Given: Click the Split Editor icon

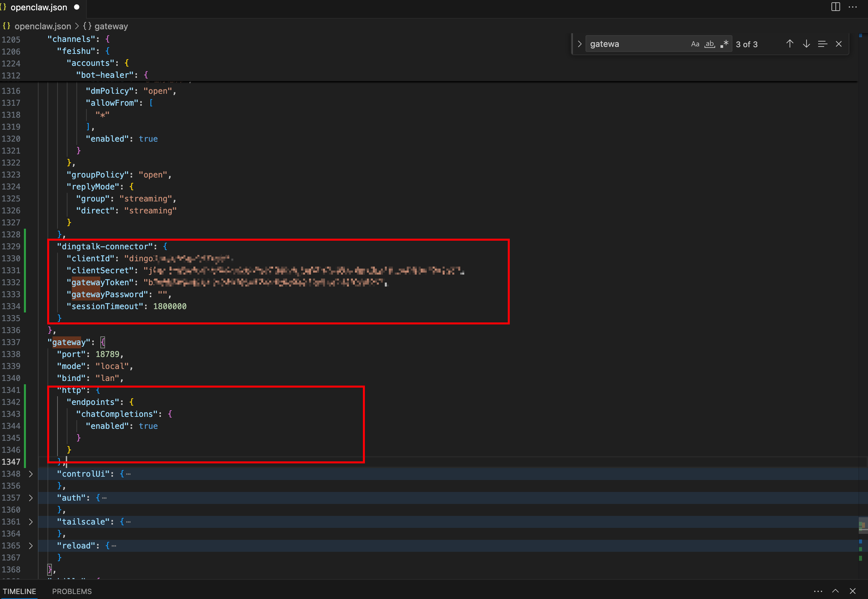Looking at the screenshot, I should point(835,7).
